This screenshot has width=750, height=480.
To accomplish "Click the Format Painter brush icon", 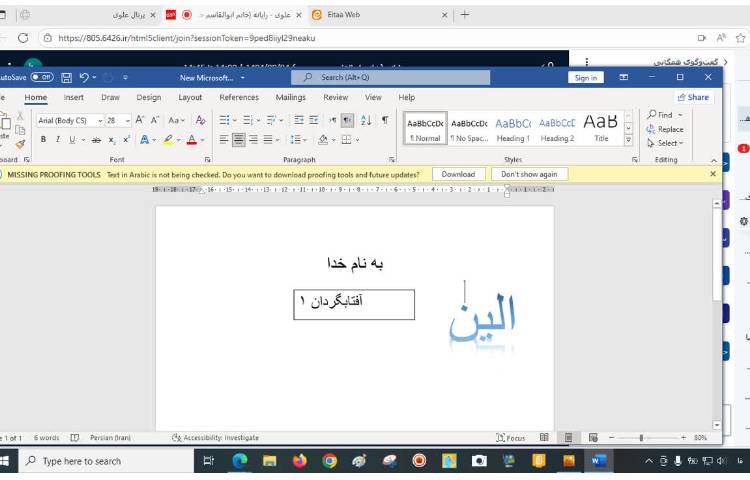I will [x=20, y=143].
